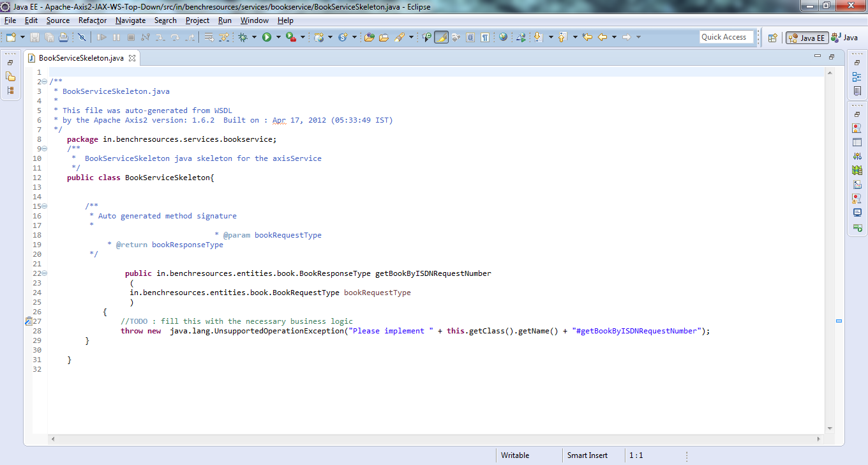Click the Print icon in toolbar
The width and height of the screenshot is (868, 465).
[64, 37]
